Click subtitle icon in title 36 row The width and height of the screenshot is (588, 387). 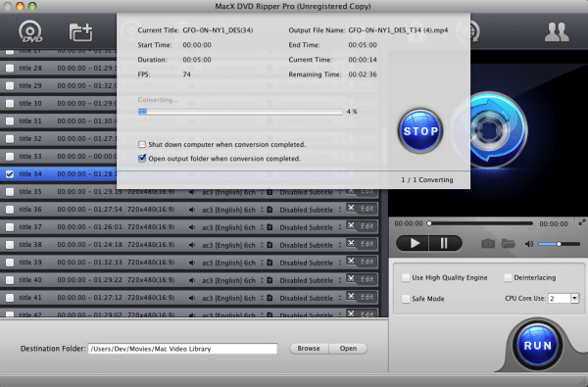tap(269, 210)
